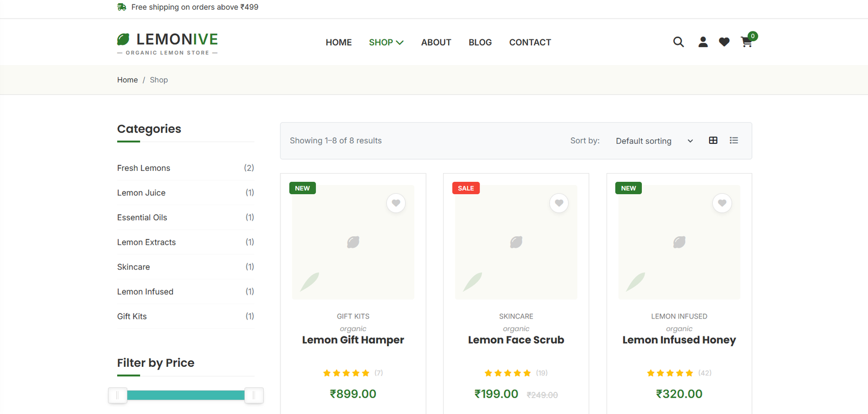868x414 pixels.
Task: Click the NEW badge on Gift Hamper
Action: coord(303,188)
